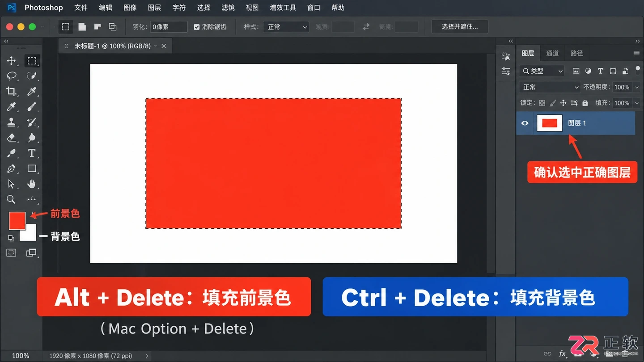Select the Brush tool in toolbox
644x362 pixels.
31,107
